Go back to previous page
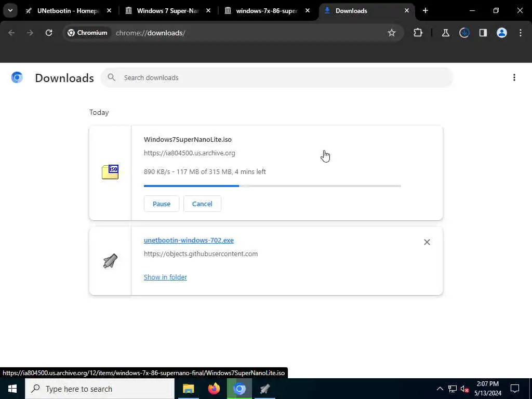This screenshot has width=532, height=399. [x=11, y=33]
